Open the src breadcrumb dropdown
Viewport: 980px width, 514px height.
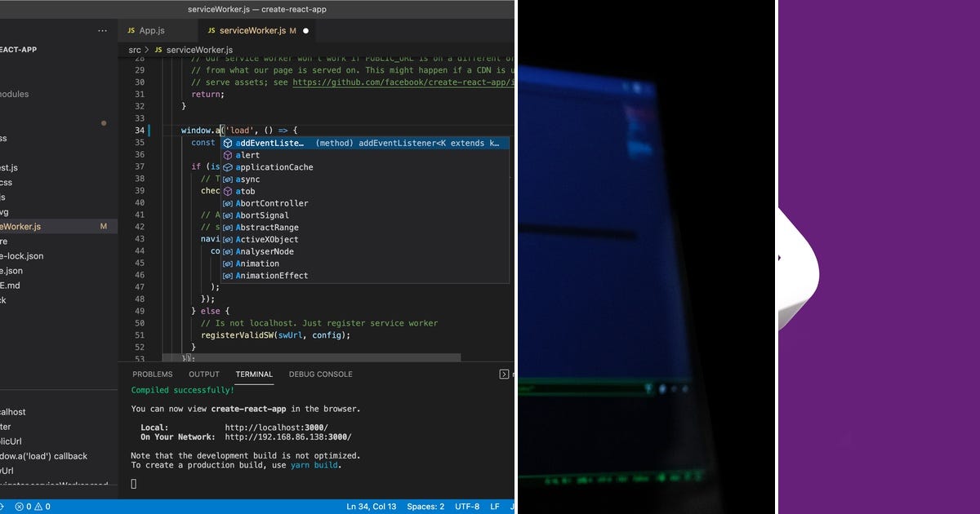134,50
